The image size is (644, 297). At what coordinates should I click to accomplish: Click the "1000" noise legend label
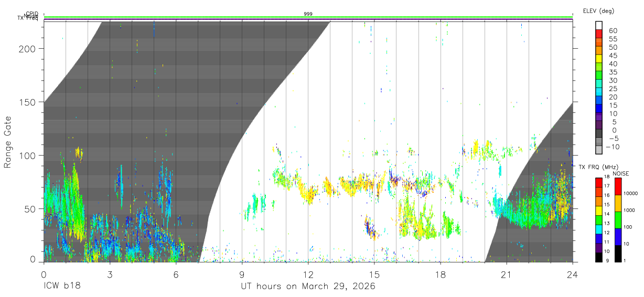coord(629,210)
